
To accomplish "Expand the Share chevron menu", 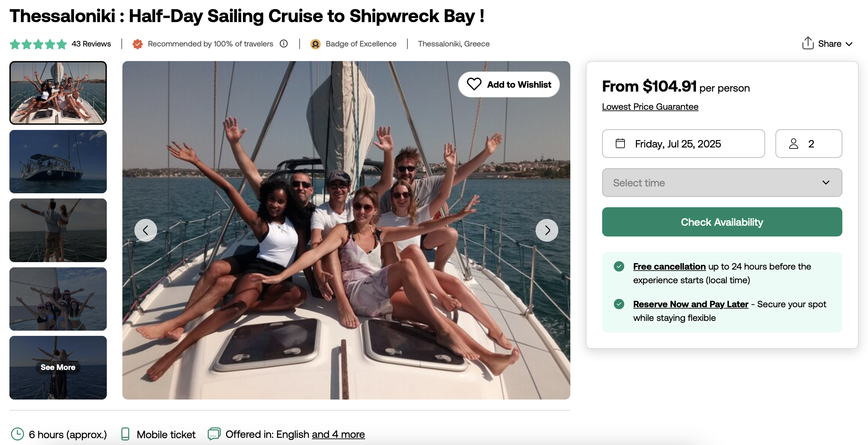I will (849, 44).
